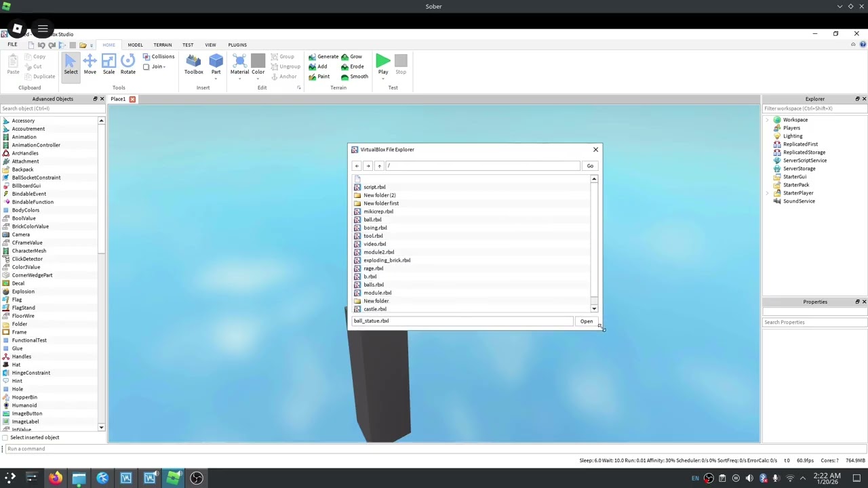868x488 pixels.
Task: Click the file name input field
Action: coord(462,321)
